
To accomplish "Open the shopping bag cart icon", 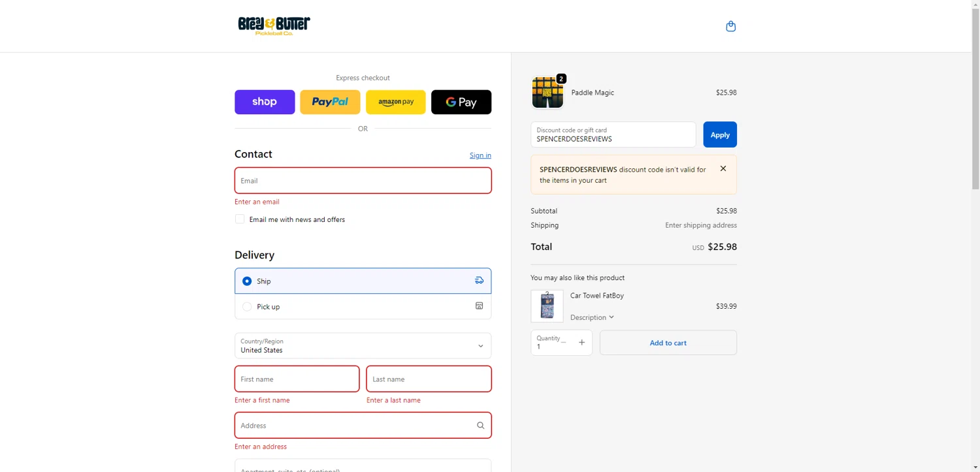I will tap(730, 26).
